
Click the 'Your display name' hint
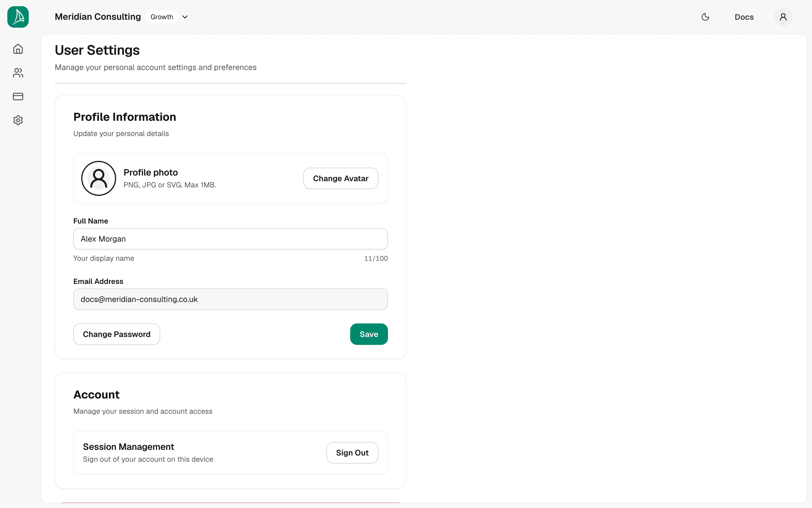(104, 258)
